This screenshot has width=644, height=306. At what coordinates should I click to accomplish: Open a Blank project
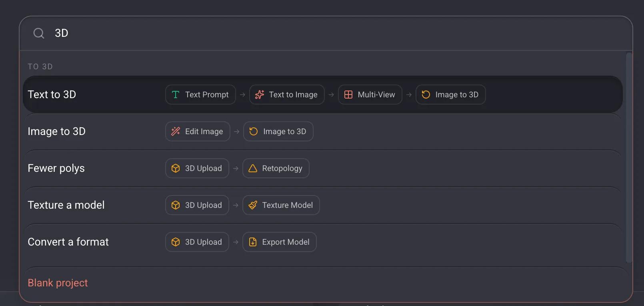coord(58,283)
